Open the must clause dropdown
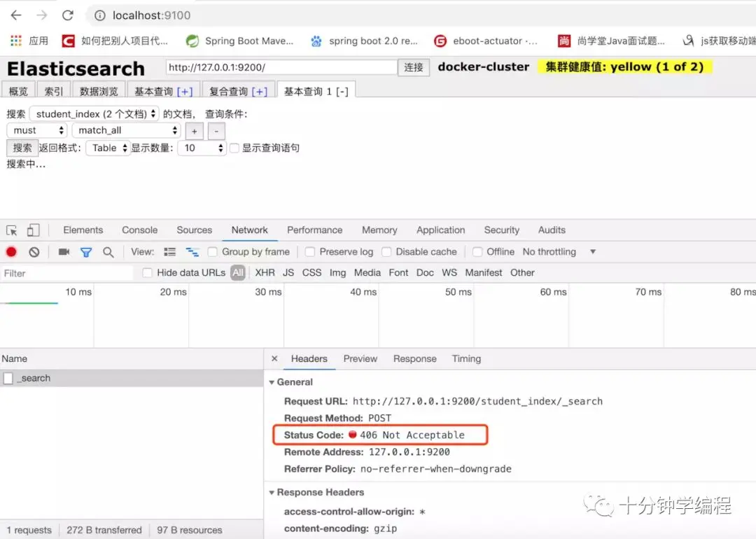The height and width of the screenshot is (539, 756). [x=37, y=130]
